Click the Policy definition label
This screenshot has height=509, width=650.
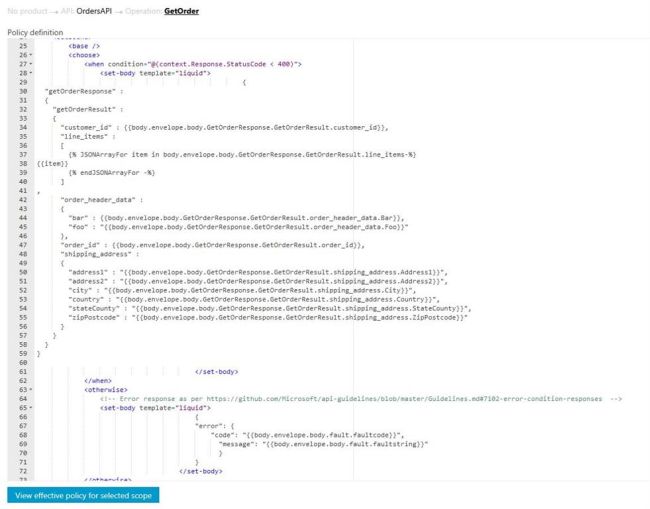(35, 32)
